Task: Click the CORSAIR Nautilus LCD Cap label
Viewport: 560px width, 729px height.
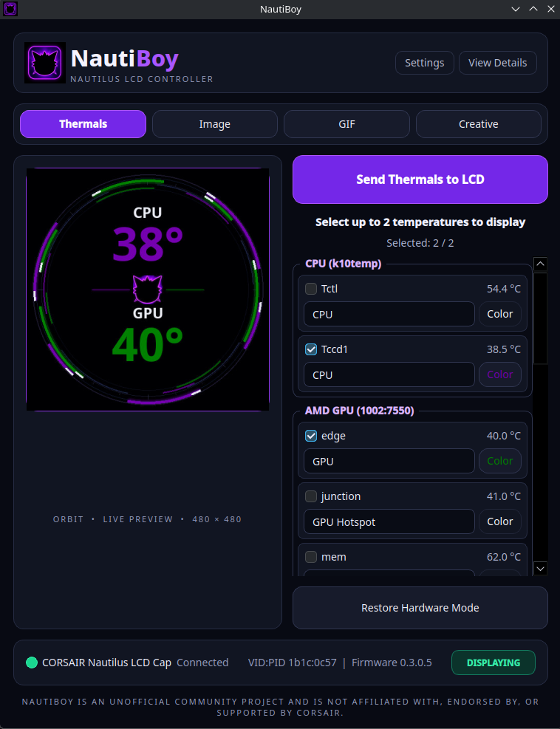Action: pos(106,663)
